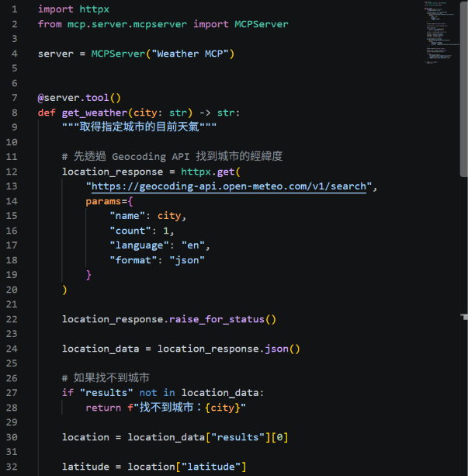Click the scrollbar overview marker near line 22
Screen dimensions: 468x476
(464, 317)
